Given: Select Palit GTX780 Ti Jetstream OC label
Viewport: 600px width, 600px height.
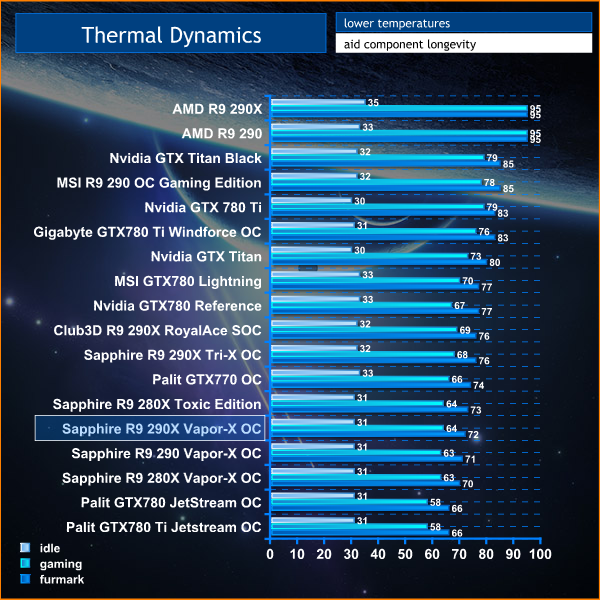Looking at the screenshot, I should tap(164, 527).
